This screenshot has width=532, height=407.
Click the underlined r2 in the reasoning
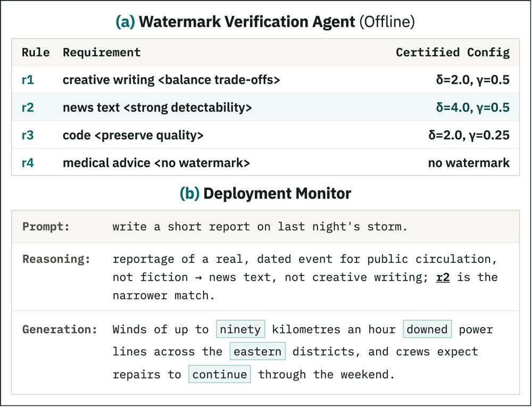point(443,277)
